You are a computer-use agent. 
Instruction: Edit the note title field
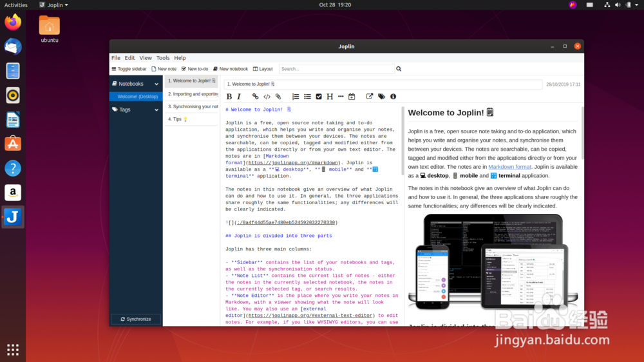pyautogui.click(x=383, y=84)
